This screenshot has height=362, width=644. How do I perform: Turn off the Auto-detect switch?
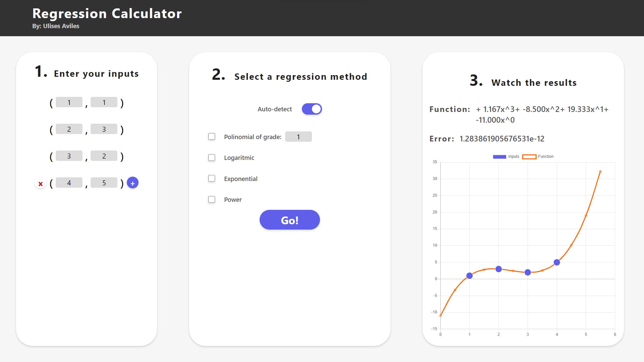point(312,109)
